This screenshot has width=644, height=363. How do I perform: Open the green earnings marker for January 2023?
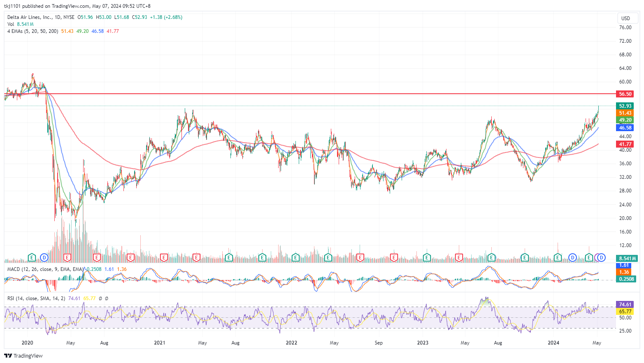[427, 258]
